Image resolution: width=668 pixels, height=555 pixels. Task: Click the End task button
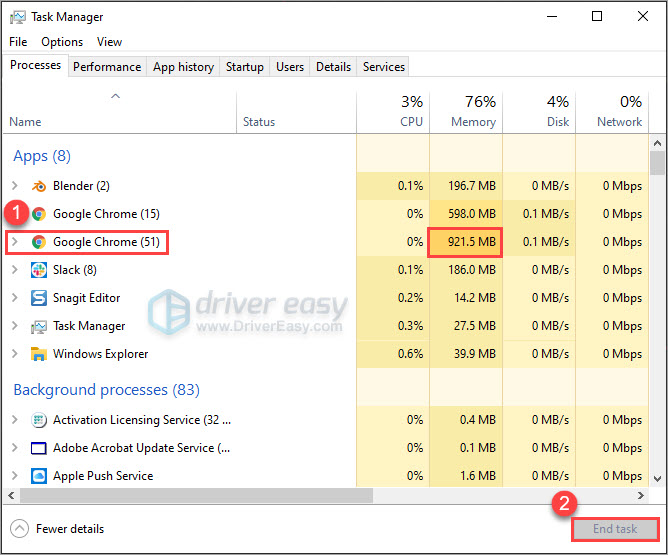click(615, 529)
